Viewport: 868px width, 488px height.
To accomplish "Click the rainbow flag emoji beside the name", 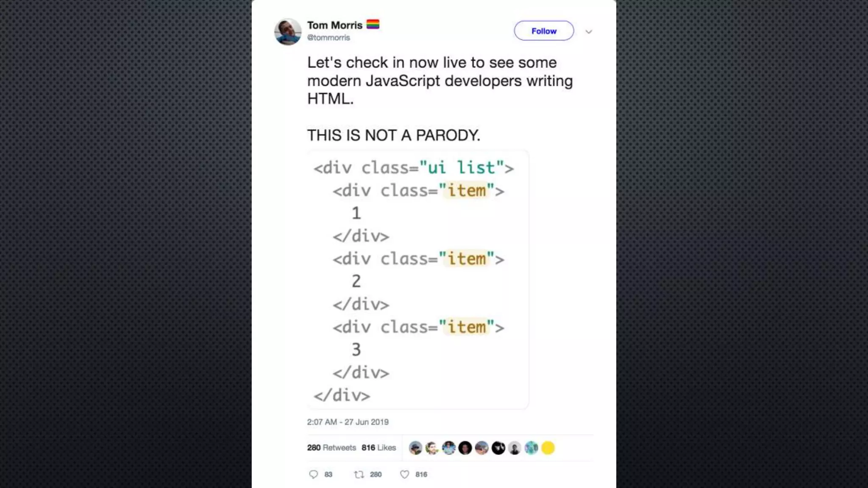I will pyautogui.click(x=373, y=25).
